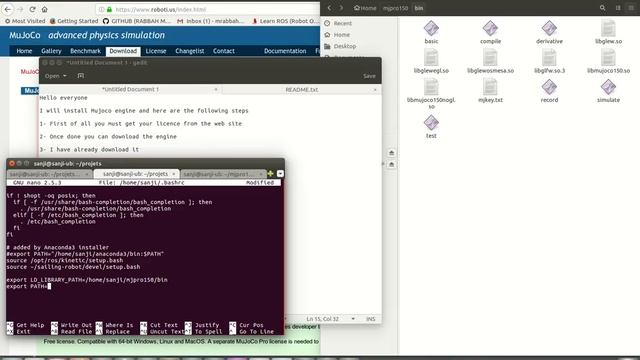The width and height of the screenshot is (640, 360).
Task: Click 'export LD_LIBRARY_PATH' line in nano
Action: click(x=87, y=280)
